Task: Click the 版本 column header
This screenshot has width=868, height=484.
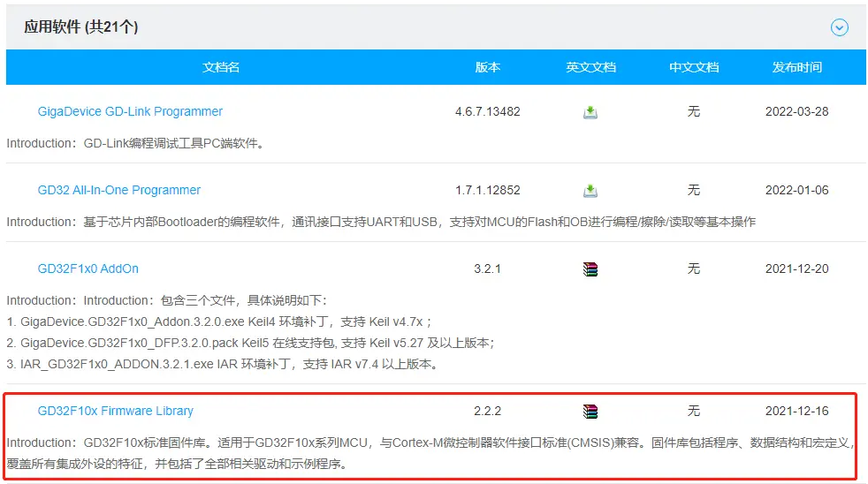Action: [488, 67]
